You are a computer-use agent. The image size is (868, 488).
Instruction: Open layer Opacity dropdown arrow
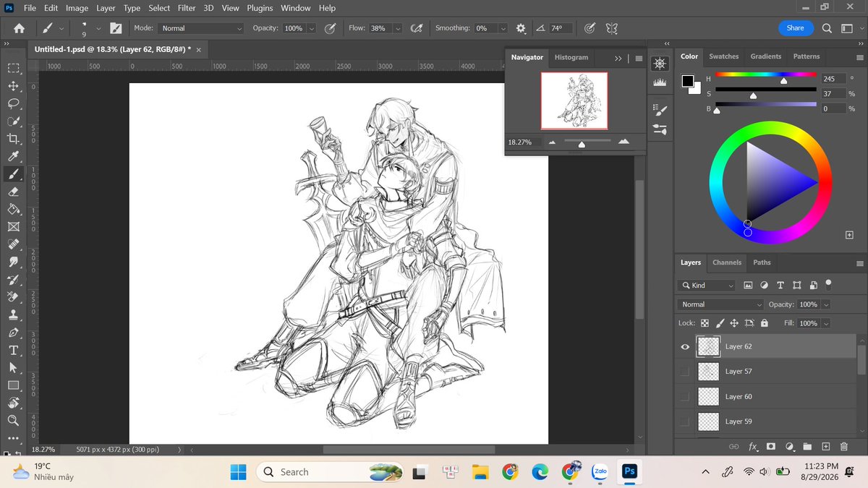point(826,304)
